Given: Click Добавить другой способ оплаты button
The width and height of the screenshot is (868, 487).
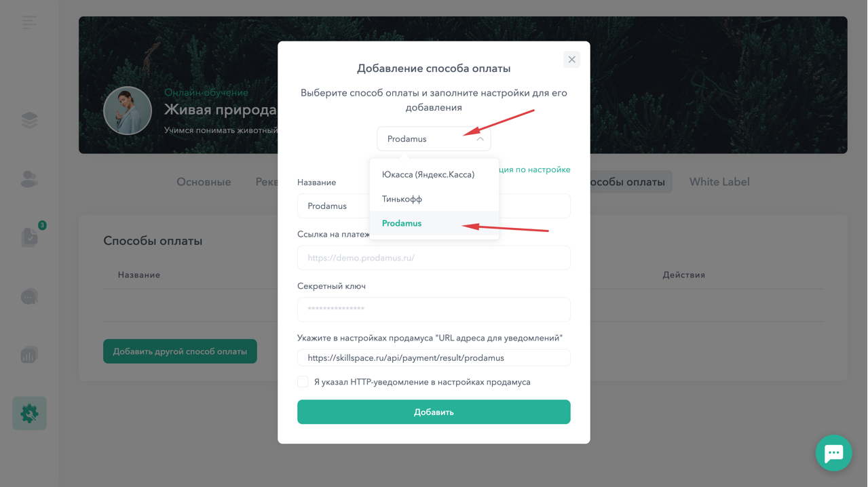Looking at the screenshot, I should point(180,351).
